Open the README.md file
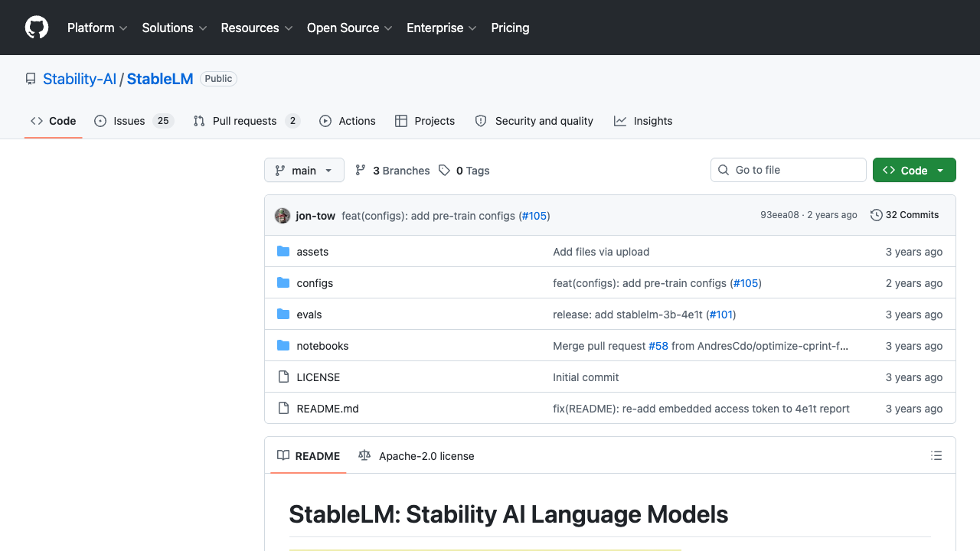Viewport: 980px width, 551px height. tap(328, 409)
